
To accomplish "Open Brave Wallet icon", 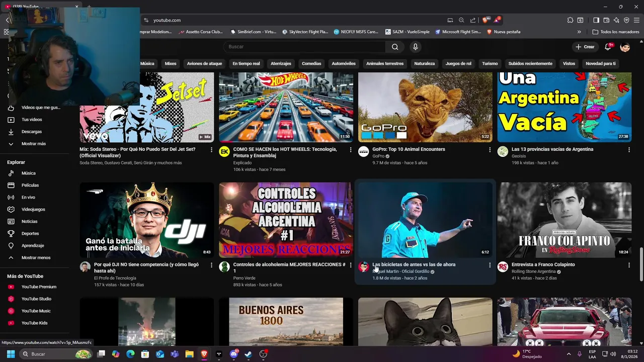I will click(606, 20).
